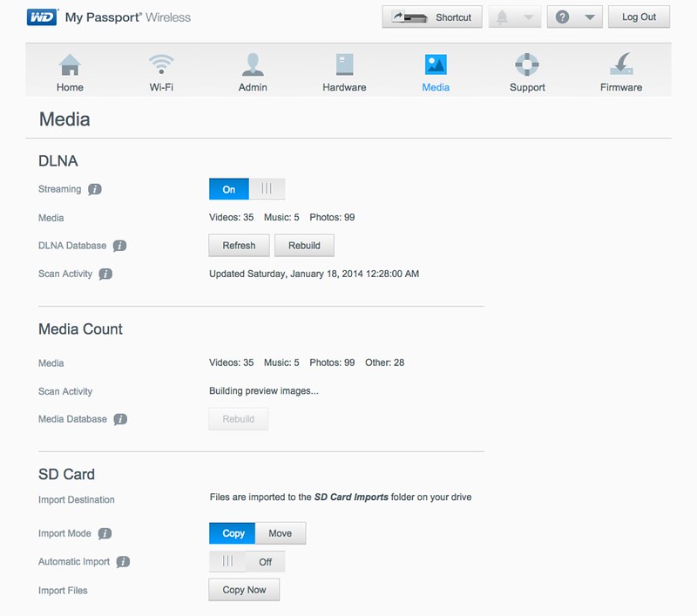This screenshot has width=697, height=616.
Task: Click the DLNA Refresh button
Action: [239, 246]
